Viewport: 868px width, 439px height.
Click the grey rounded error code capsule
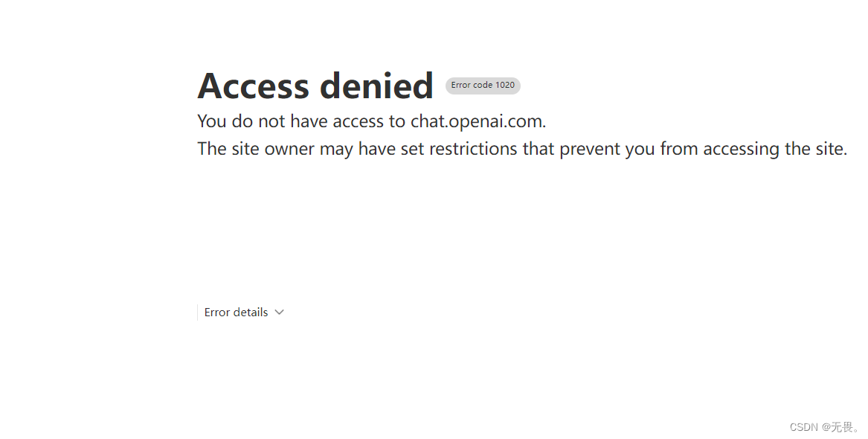[x=483, y=85]
